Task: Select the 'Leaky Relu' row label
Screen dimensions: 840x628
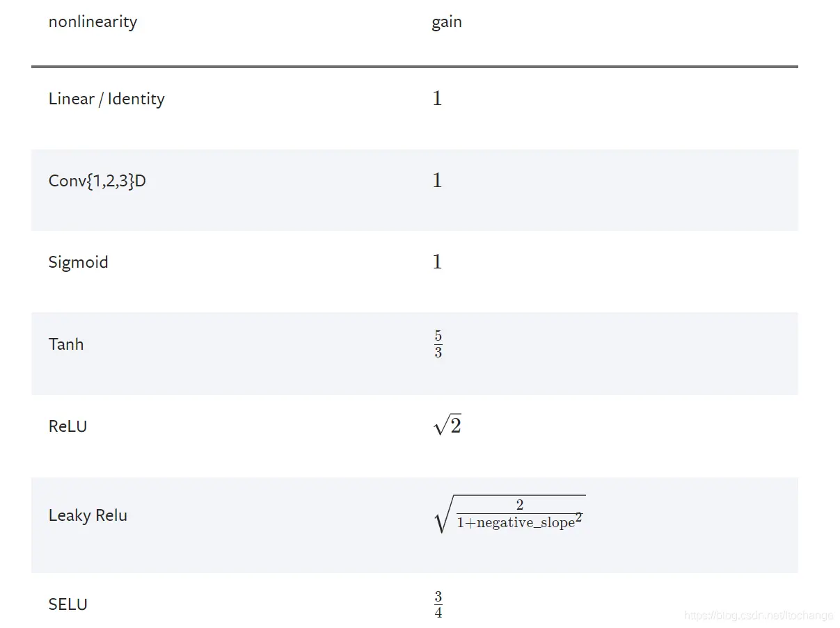Action: coord(88,515)
